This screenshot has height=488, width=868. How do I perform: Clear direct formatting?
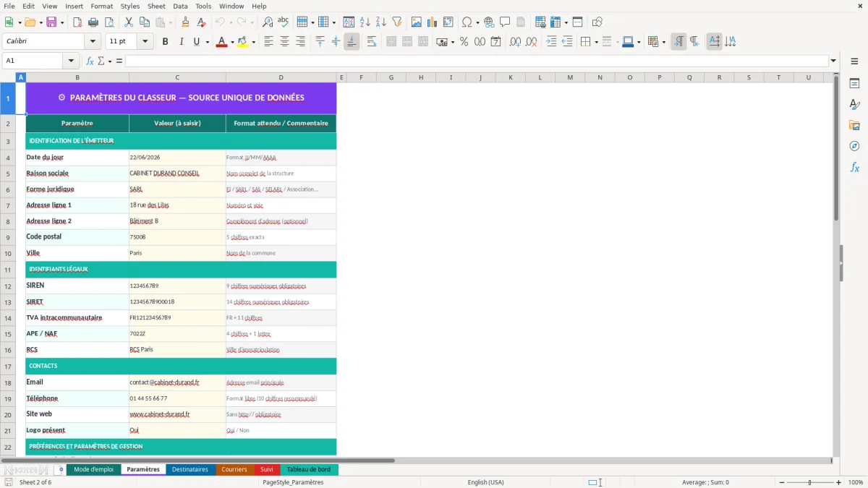[200, 22]
